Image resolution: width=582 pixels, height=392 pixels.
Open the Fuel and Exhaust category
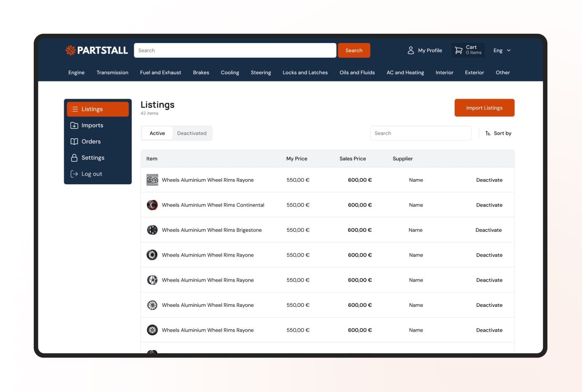click(x=161, y=72)
